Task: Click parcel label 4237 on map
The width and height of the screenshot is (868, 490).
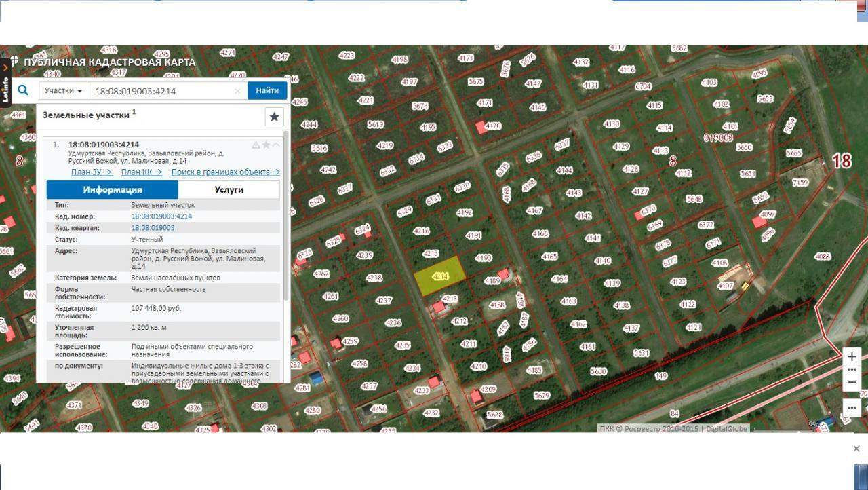Action: pyautogui.click(x=384, y=301)
